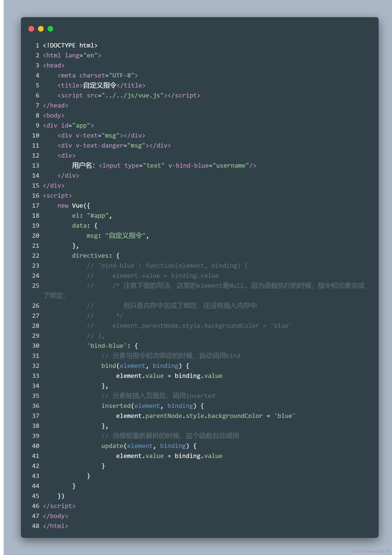392x555 pixels.
Task: Click the script src vue.js line
Action: (x=129, y=96)
